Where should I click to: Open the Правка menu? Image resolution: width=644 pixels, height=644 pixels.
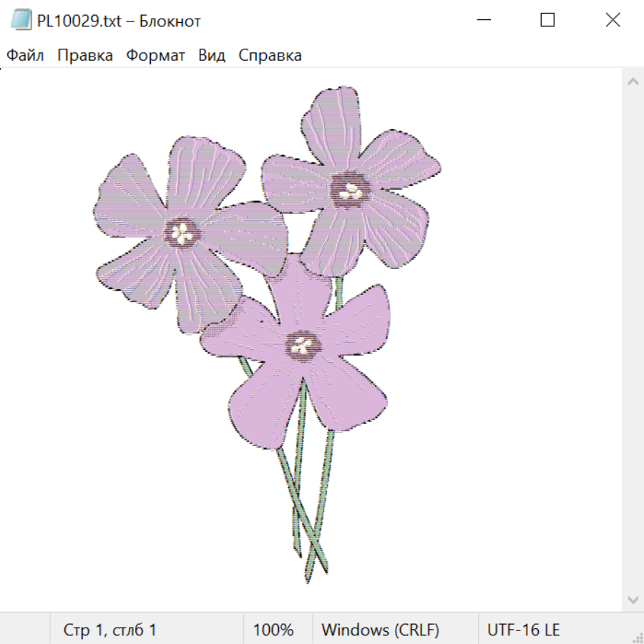pyautogui.click(x=84, y=56)
